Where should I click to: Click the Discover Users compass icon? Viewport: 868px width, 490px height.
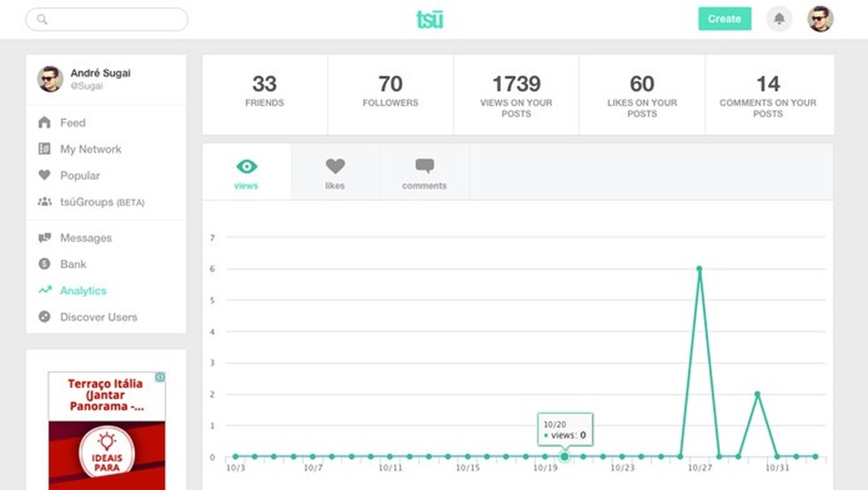44,317
